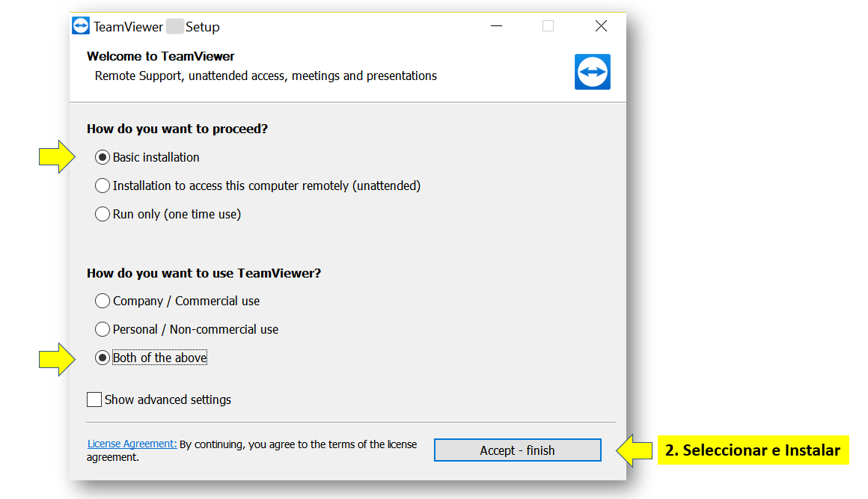Viewport: 868px width, 499px height.
Task: Close the TeamViewer Setup dialog
Action: coord(601,26)
